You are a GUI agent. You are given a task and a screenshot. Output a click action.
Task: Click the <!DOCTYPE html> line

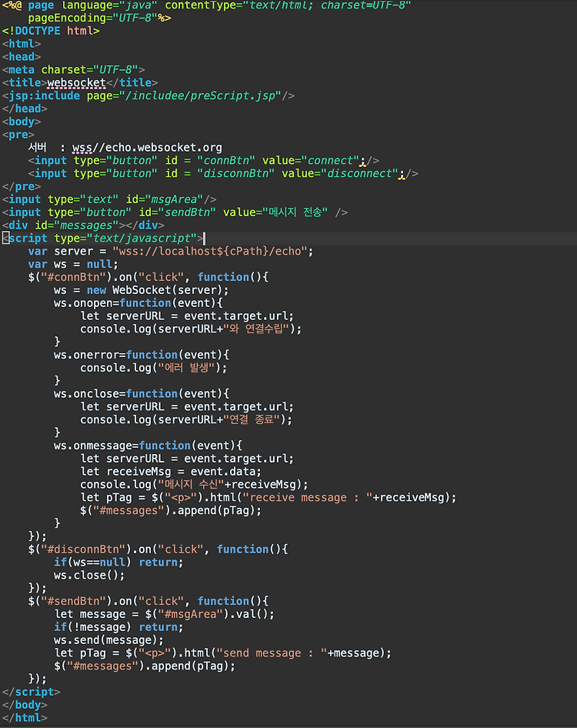point(51,31)
